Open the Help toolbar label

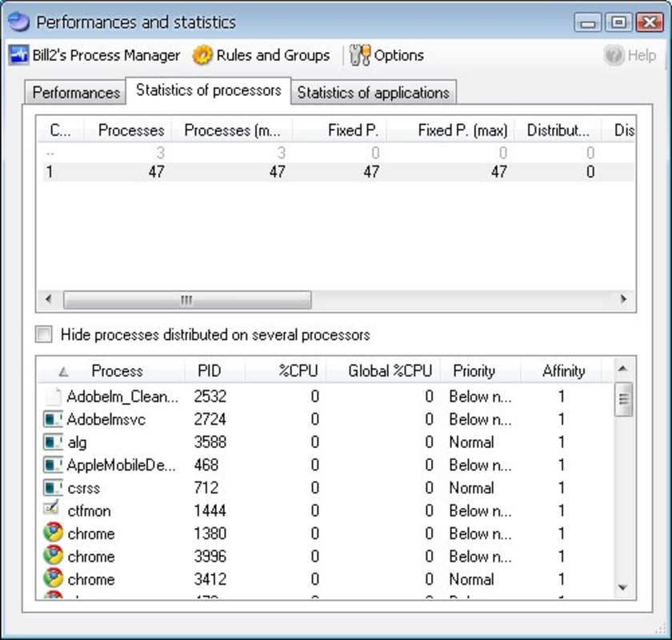(642, 55)
